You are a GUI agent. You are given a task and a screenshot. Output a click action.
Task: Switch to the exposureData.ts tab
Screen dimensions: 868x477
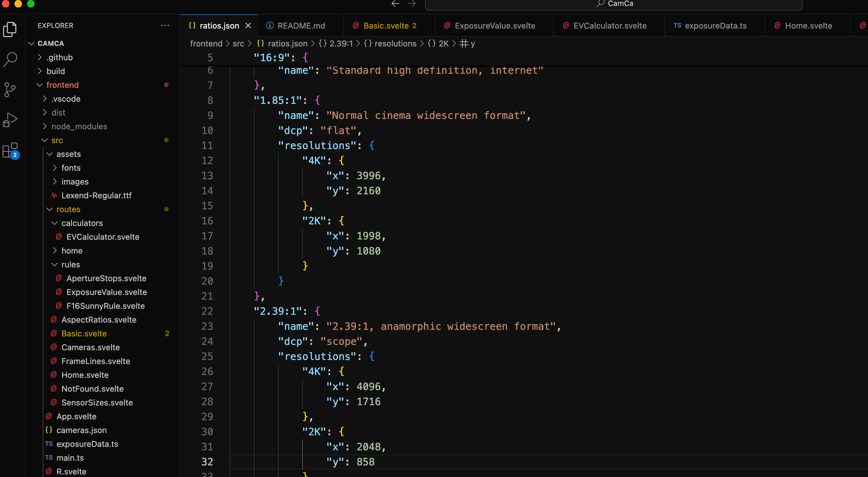click(715, 26)
